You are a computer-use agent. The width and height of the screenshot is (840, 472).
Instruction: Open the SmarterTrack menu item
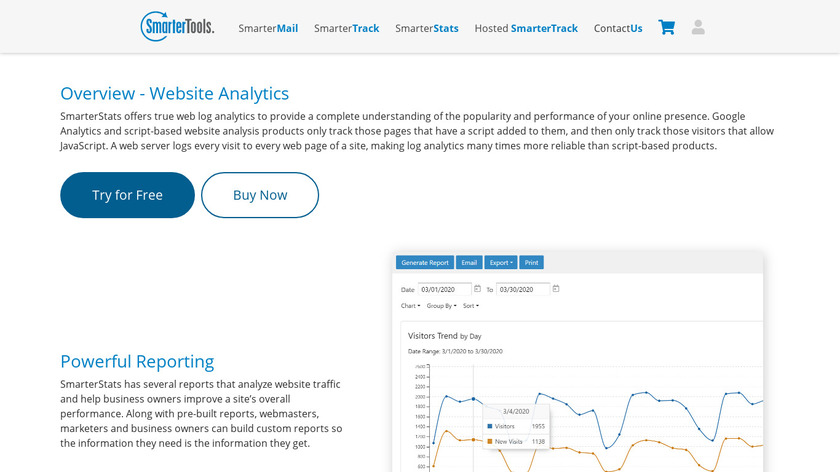(x=347, y=28)
